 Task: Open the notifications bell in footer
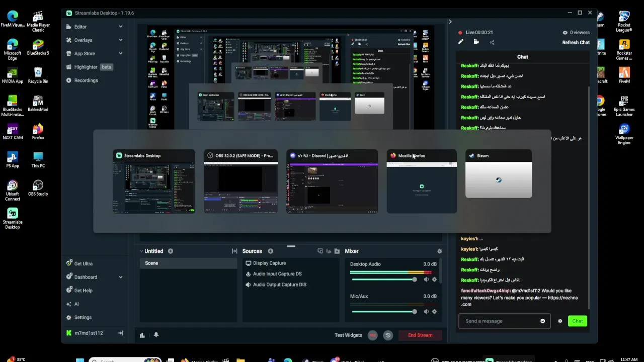coord(156,335)
